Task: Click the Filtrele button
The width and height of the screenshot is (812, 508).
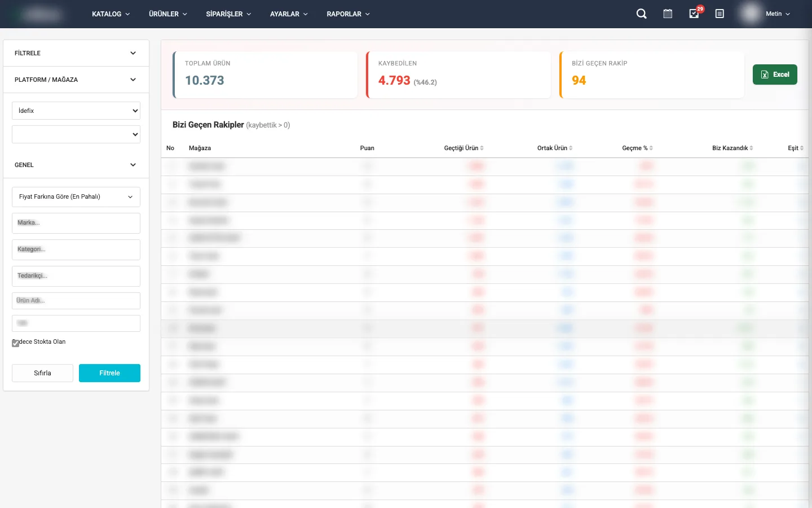Action: [x=109, y=373]
